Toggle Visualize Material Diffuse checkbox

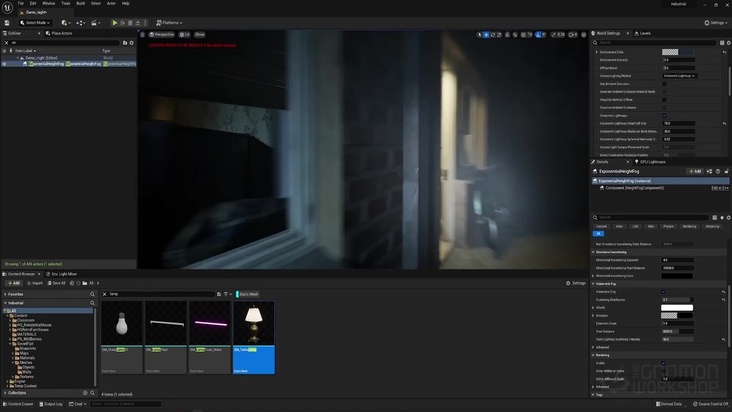pyautogui.click(x=664, y=99)
